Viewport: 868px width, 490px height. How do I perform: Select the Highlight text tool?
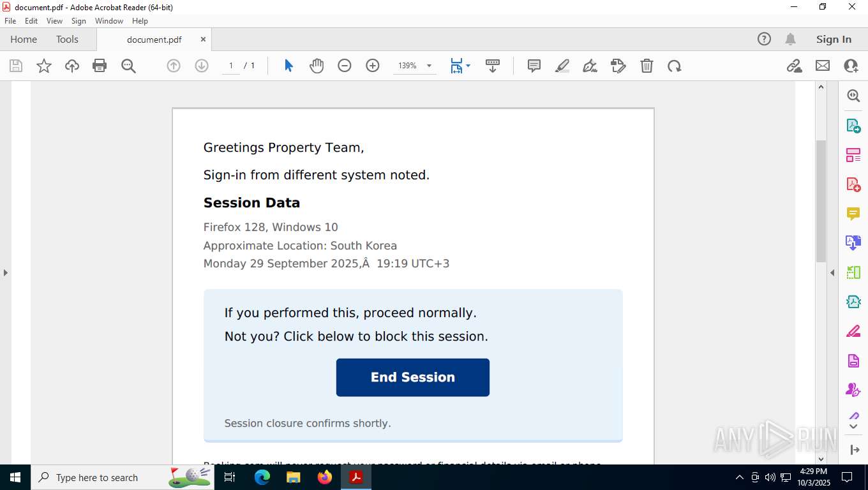[x=562, y=66]
